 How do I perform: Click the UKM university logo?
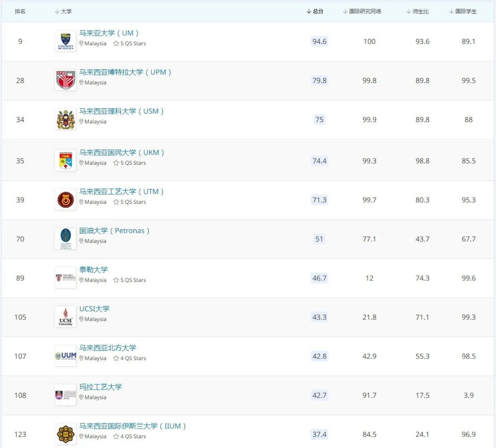[65, 161]
